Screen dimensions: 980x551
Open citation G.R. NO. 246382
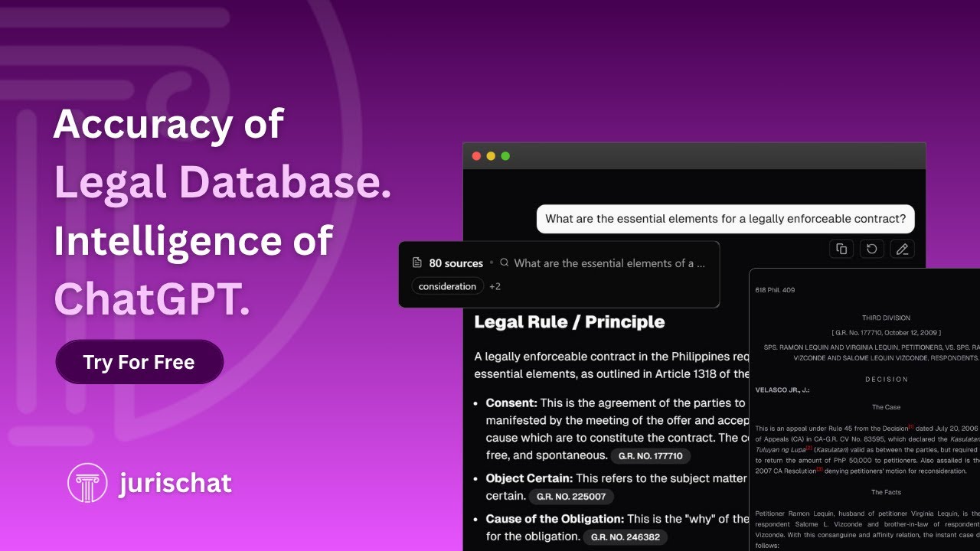(x=626, y=537)
